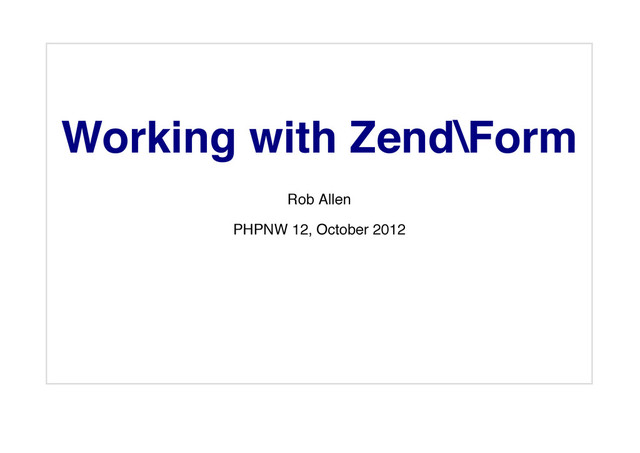Click the first name "Rob"
The width and height of the screenshot is (640, 453).
tap(301, 206)
